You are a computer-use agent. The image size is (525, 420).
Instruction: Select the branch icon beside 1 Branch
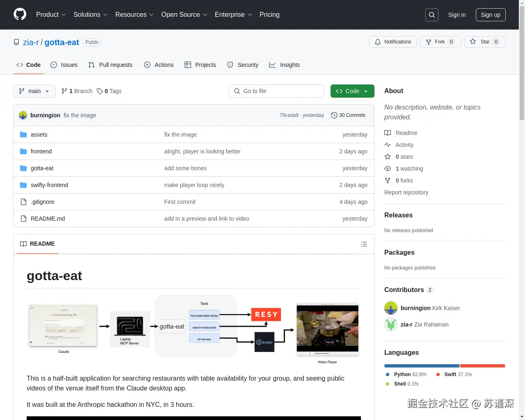[x=64, y=91]
